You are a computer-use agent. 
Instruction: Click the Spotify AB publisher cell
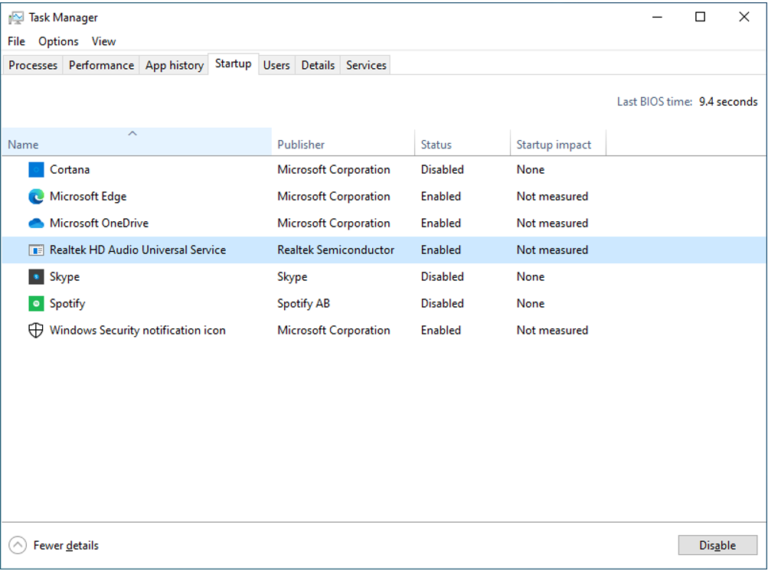coord(304,304)
